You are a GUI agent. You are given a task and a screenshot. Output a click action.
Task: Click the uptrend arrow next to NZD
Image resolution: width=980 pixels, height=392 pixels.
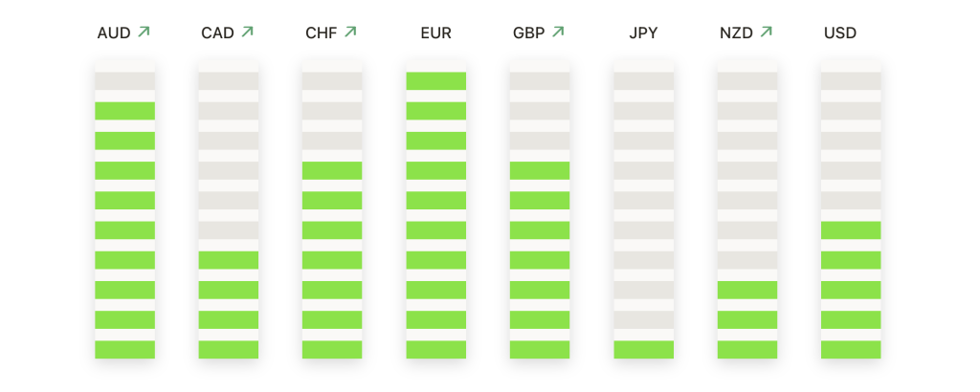(x=766, y=33)
